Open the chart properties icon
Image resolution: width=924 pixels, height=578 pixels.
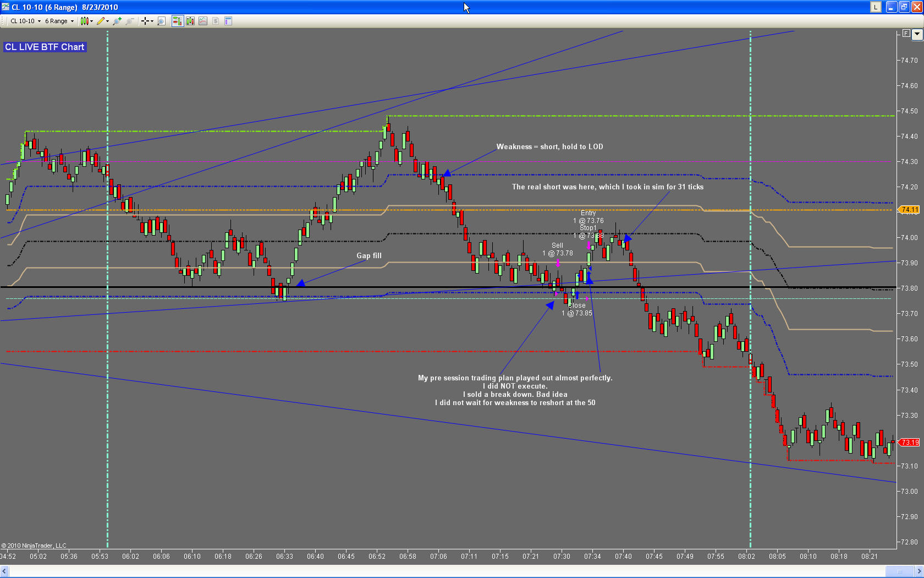click(x=228, y=21)
